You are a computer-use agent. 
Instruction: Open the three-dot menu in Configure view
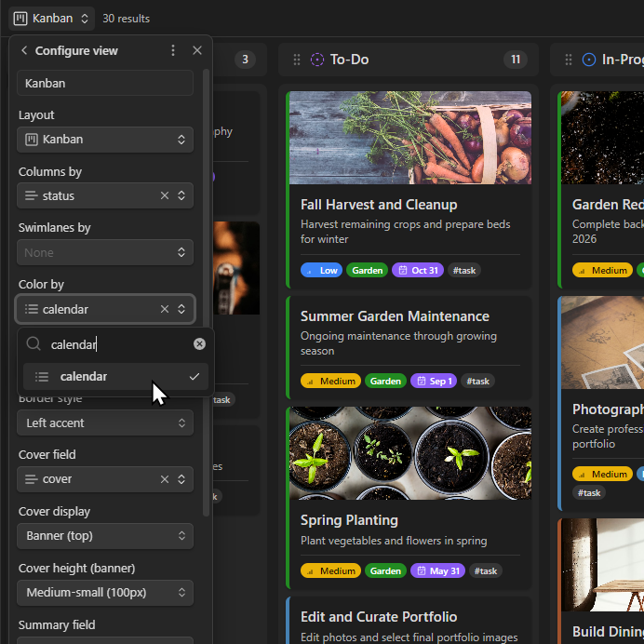[173, 51]
